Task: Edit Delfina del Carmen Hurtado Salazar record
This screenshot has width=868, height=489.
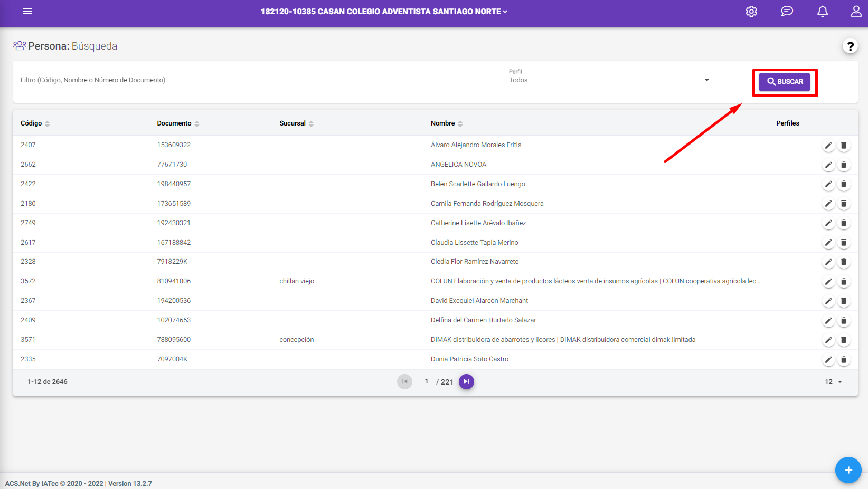Action: (828, 321)
